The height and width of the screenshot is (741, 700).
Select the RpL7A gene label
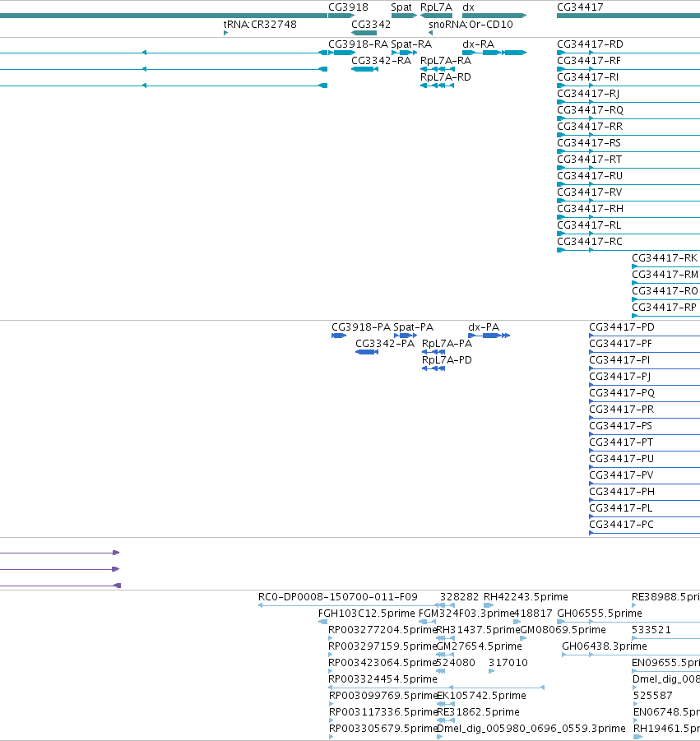pos(436,7)
